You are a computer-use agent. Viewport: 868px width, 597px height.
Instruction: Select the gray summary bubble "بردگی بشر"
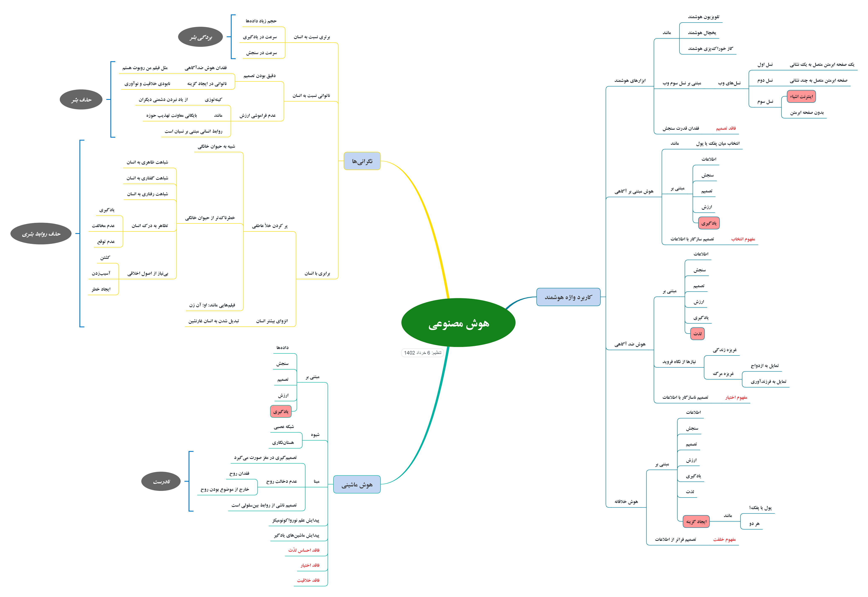[201, 37]
